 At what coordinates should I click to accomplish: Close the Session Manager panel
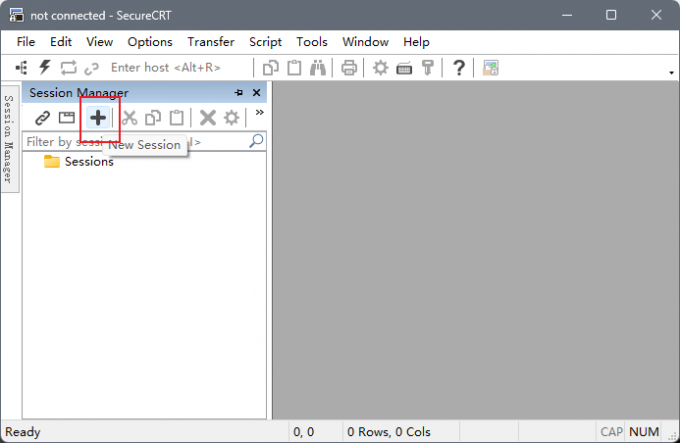pos(256,93)
